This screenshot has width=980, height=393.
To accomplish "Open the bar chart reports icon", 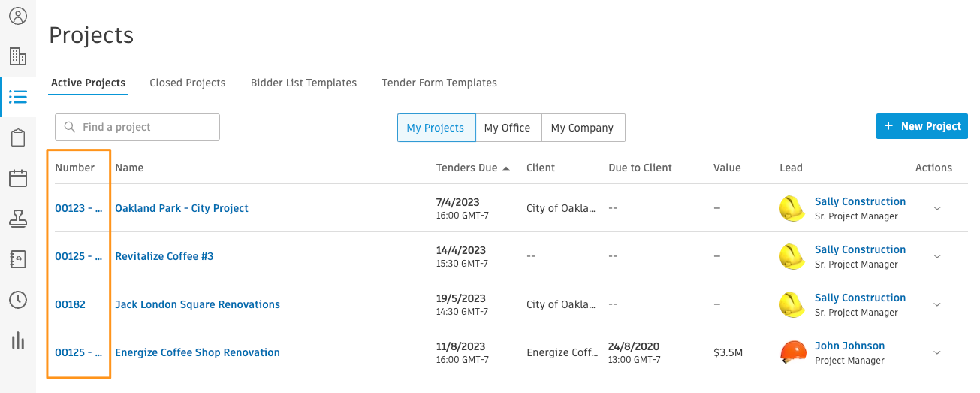I will pos(18,340).
